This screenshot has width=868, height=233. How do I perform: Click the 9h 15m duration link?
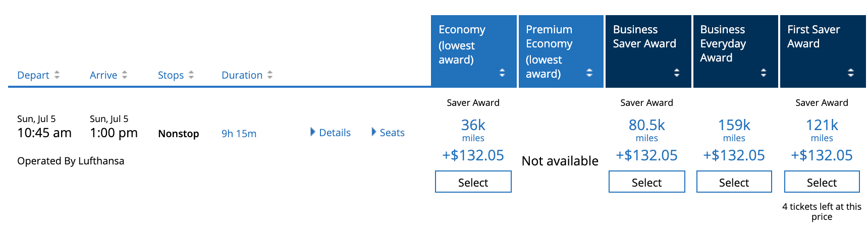pos(239,134)
